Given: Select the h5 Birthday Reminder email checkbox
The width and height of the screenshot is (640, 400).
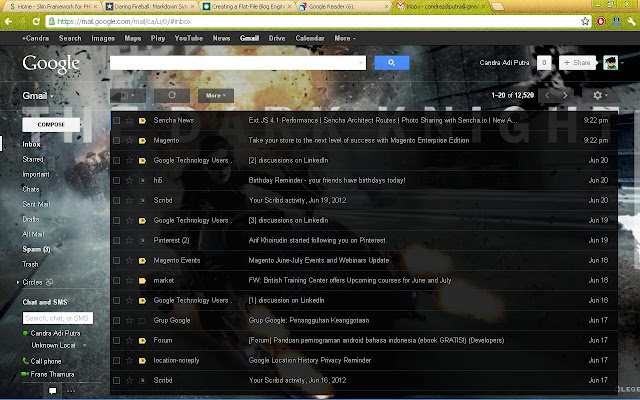Looking at the screenshot, I should click(117, 180).
